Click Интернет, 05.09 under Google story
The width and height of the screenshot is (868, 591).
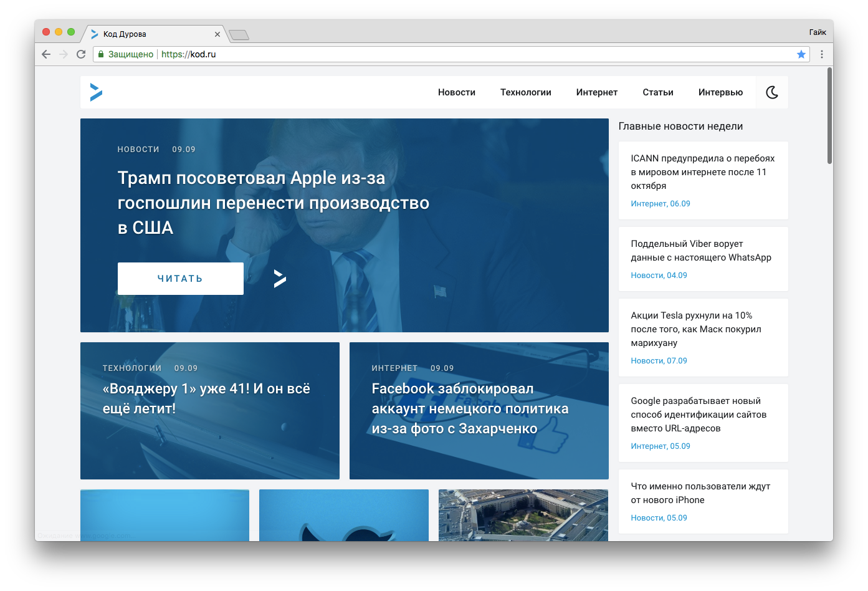(661, 446)
